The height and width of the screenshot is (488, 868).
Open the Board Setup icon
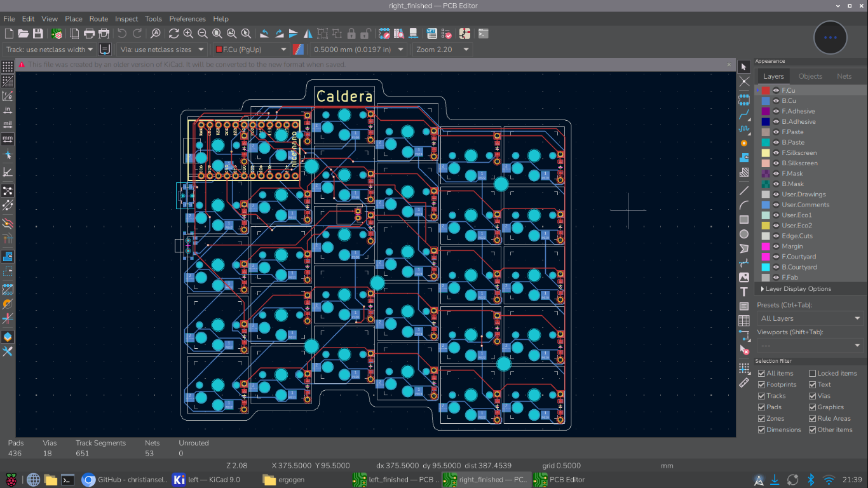click(x=57, y=34)
